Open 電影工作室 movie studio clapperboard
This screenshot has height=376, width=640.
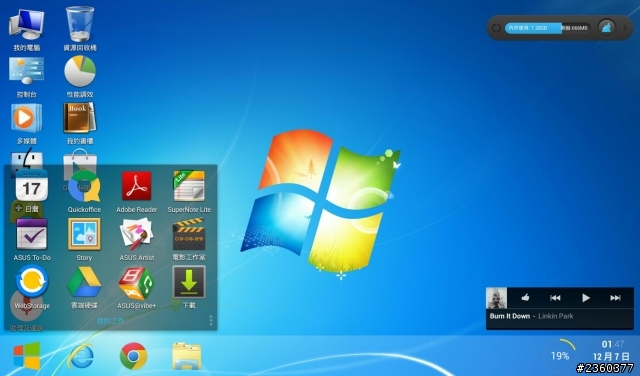tap(189, 234)
